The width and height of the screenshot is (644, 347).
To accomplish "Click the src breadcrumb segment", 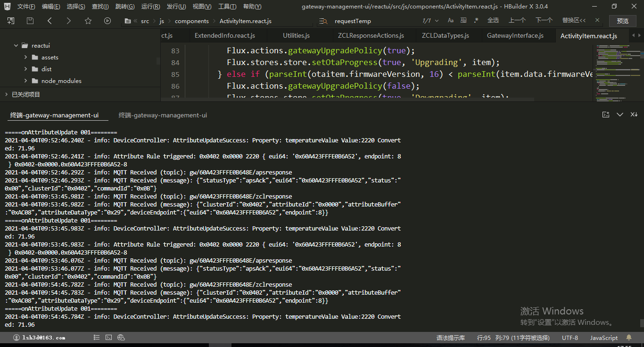I will (145, 21).
